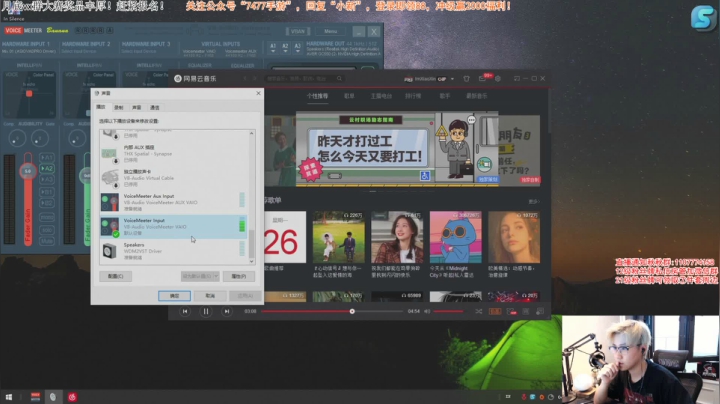Open the settings gear in the music player title bar
The image size is (720, 404).
tap(498, 79)
